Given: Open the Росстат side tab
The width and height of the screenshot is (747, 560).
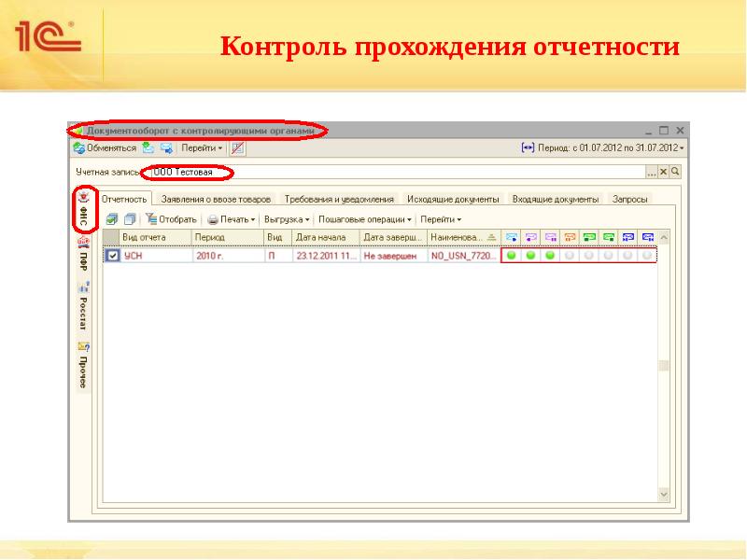Looking at the screenshot, I should coord(83,309).
